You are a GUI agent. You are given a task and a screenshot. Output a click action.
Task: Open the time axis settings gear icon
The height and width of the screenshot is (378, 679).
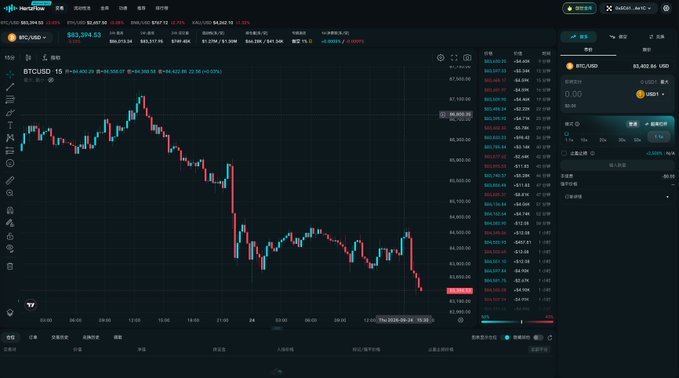(x=461, y=320)
